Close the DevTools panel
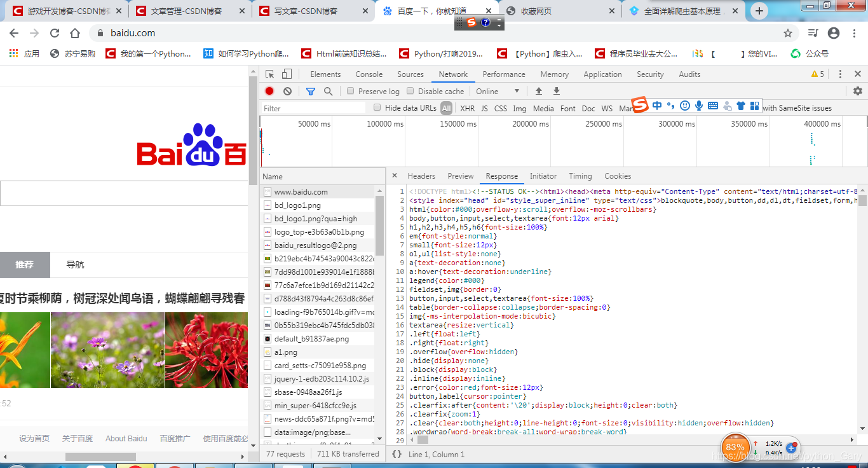Screen dimensions: 868x468 pyautogui.click(x=858, y=74)
